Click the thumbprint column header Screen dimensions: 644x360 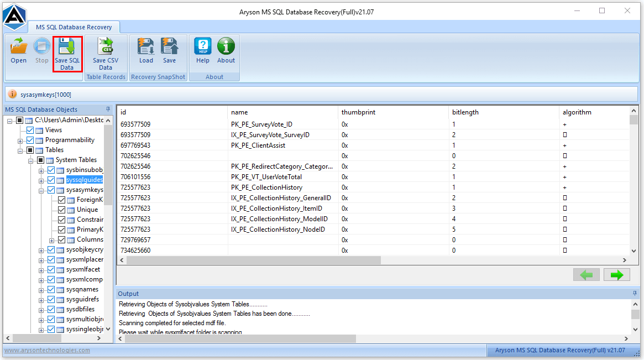point(393,112)
